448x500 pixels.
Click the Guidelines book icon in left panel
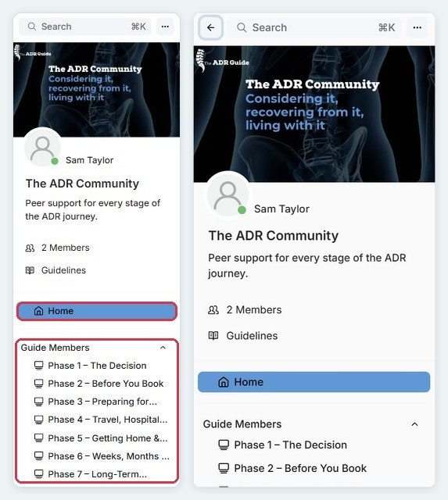point(30,270)
